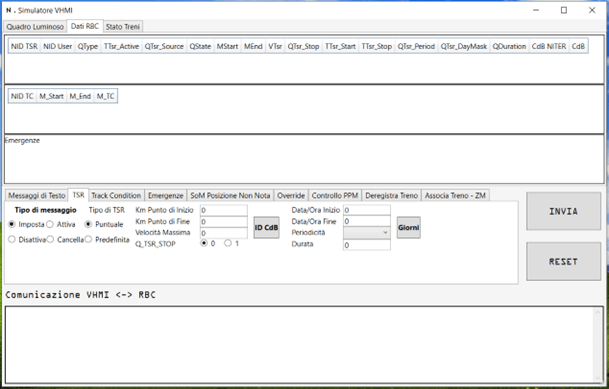This screenshot has width=609, height=389.
Task: Select the TSR tab
Action: pos(78,195)
